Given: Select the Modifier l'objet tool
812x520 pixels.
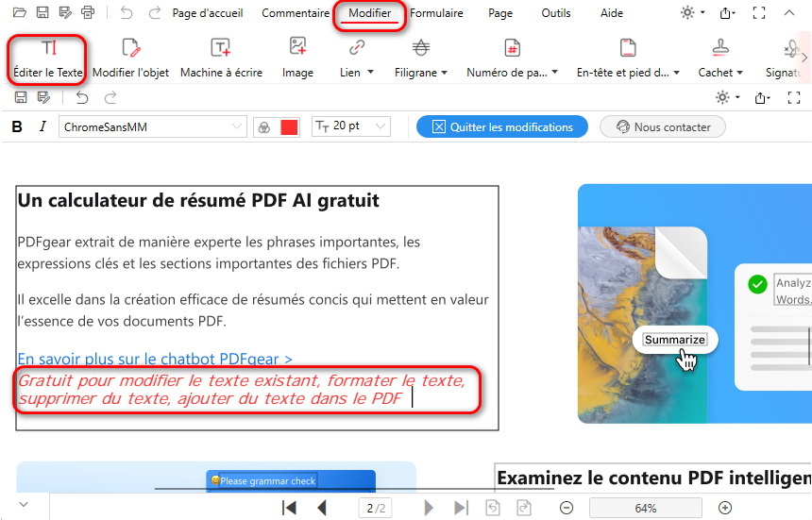Looking at the screenshot, I should (130, 59).
